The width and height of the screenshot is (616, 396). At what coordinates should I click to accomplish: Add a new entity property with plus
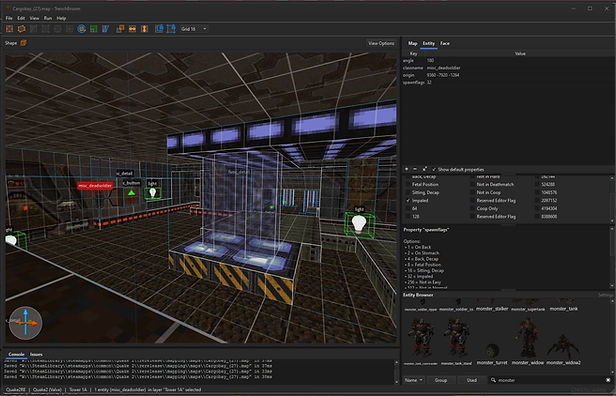407,169
